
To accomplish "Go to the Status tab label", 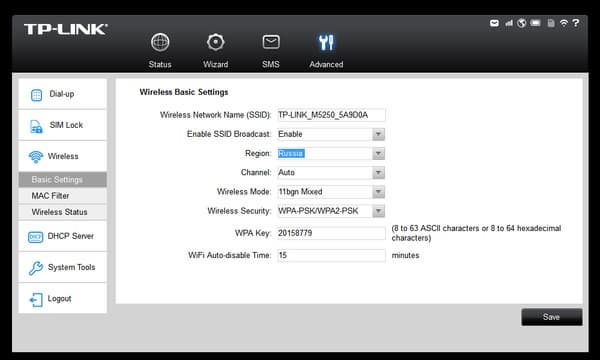I will tap(160, 64).
